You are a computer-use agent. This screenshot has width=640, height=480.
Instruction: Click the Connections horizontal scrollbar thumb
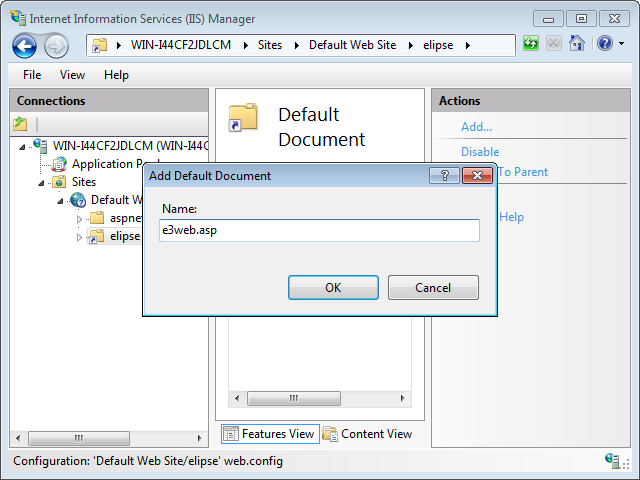79,438
